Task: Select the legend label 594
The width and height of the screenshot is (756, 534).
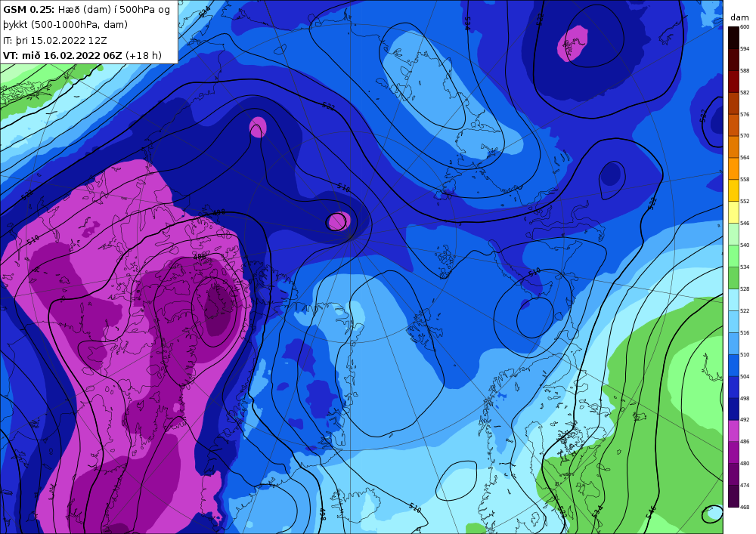Action: point(745,48)
